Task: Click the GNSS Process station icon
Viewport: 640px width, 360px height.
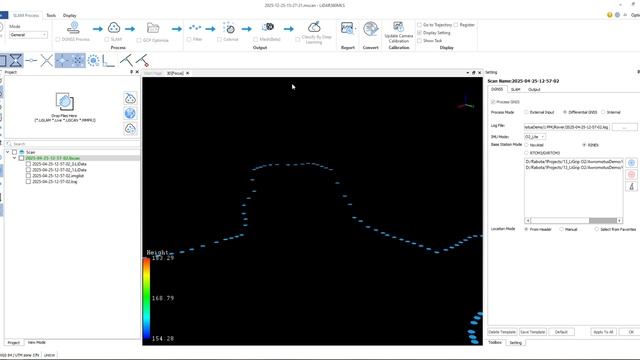Action: pyautogui.click(x=73, y=27)
